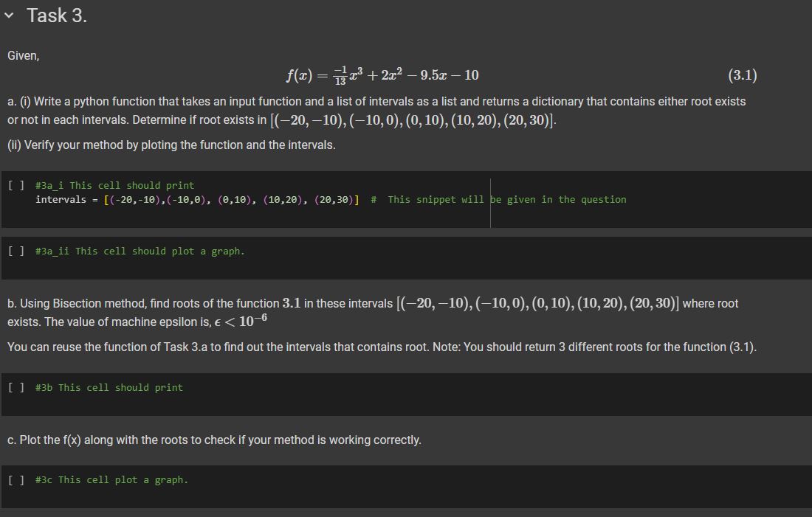
Task: Click inside the #3a_ii cell comment
Action: click(140, 251)
